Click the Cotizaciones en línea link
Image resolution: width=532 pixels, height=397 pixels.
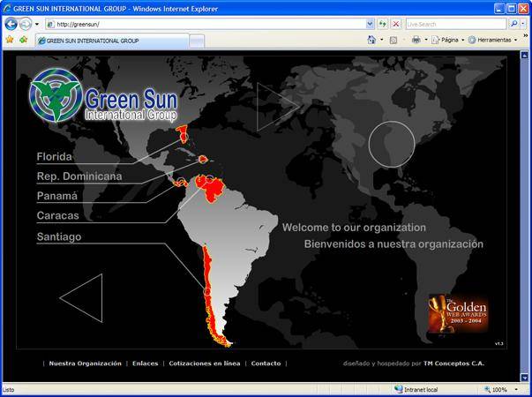coord(204,363)
